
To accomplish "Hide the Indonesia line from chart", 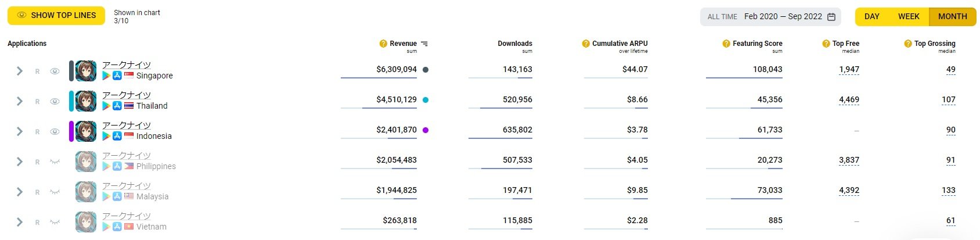I will pos(55,132).
